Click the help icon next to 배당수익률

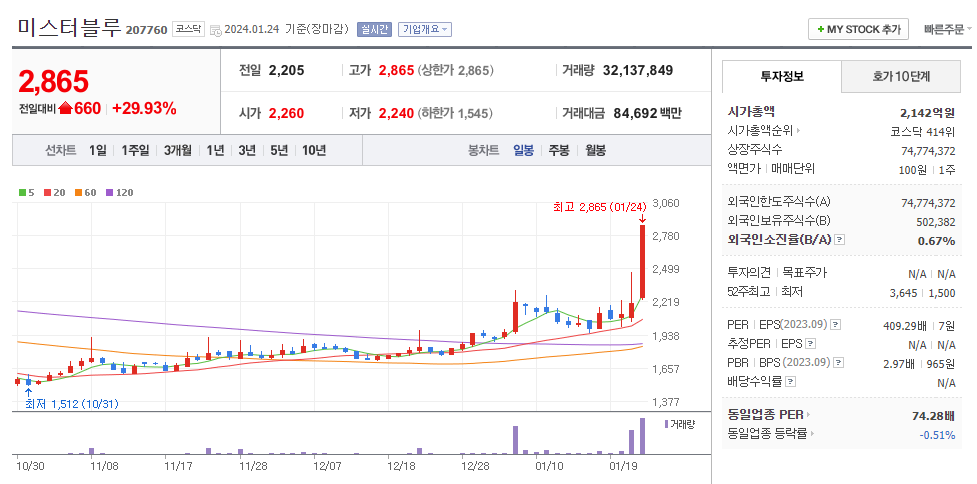coord(790,381)
